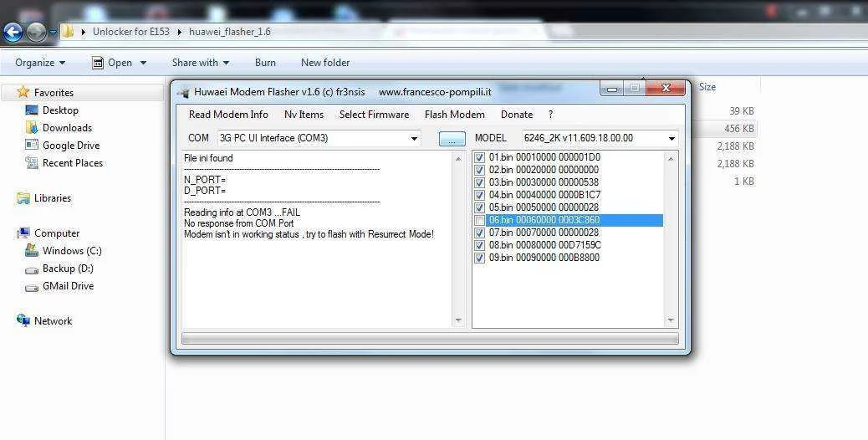868x440 pixels.
Task: Open the MODEL dropdown list
Action: (x=671, y=138)
